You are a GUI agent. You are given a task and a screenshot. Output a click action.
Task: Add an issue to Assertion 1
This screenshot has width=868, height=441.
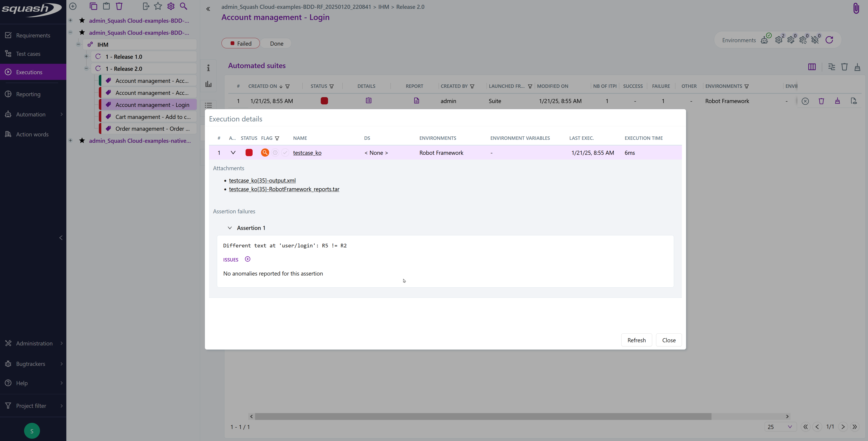(248, 259)
